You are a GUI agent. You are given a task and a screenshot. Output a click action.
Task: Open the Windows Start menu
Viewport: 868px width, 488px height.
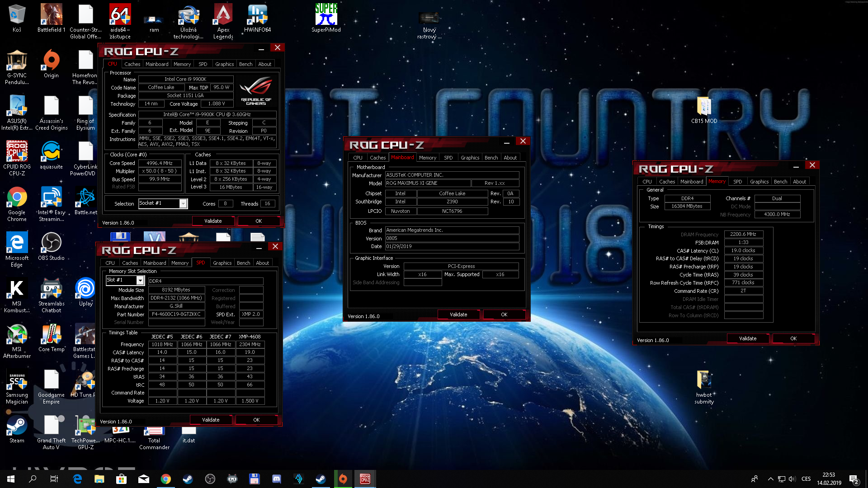point(11,479)
